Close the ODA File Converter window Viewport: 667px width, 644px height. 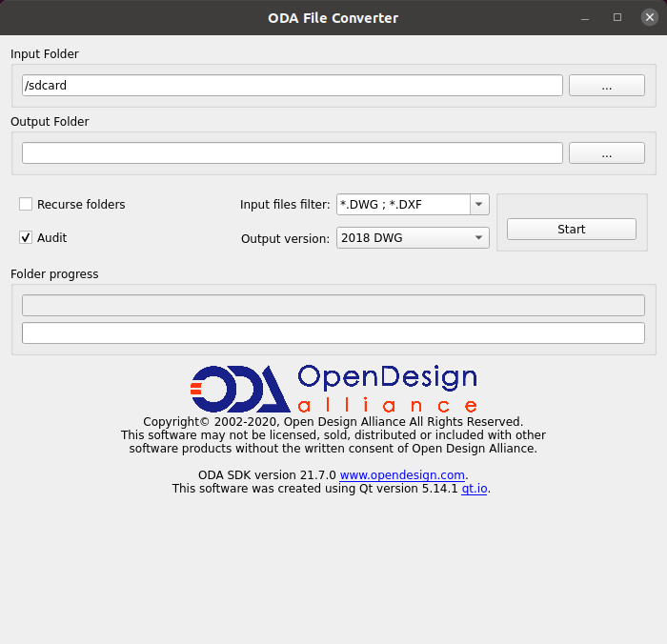(650, 17)
